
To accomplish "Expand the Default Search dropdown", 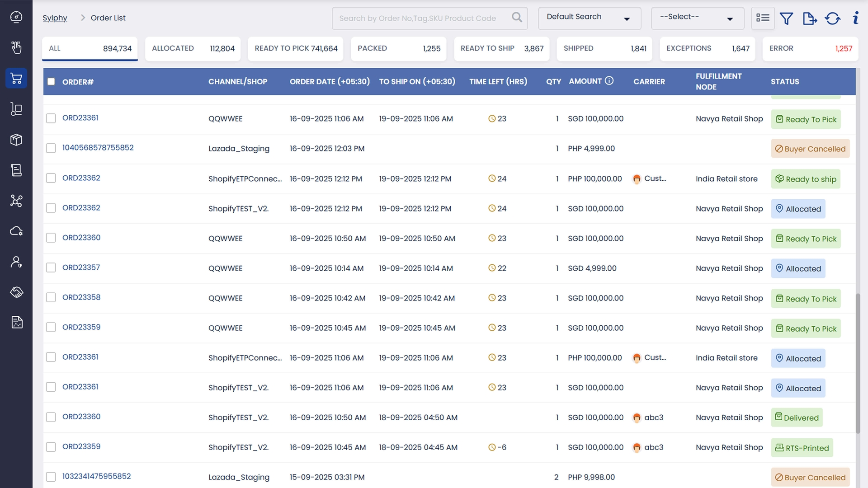I will click(589, 19).
